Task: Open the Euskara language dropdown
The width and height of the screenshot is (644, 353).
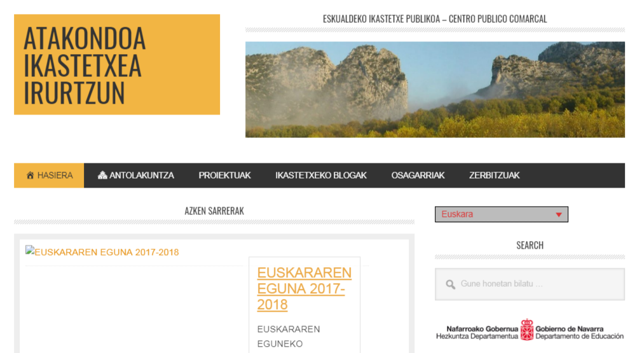Action: [x=502, y=214]
